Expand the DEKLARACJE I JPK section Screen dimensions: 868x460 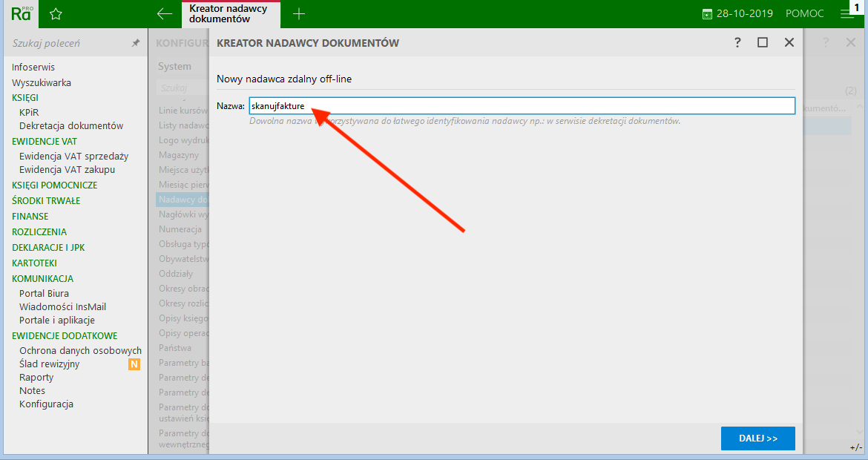coord(48,248)
